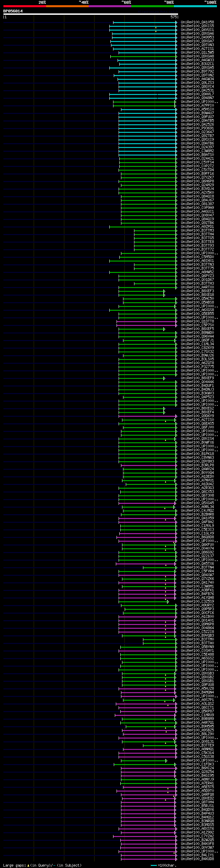The image size is (220, 868).
Task: Click the label UniRef100_B3TTE9
Action: pyautogui.click(x=197, y=745)
